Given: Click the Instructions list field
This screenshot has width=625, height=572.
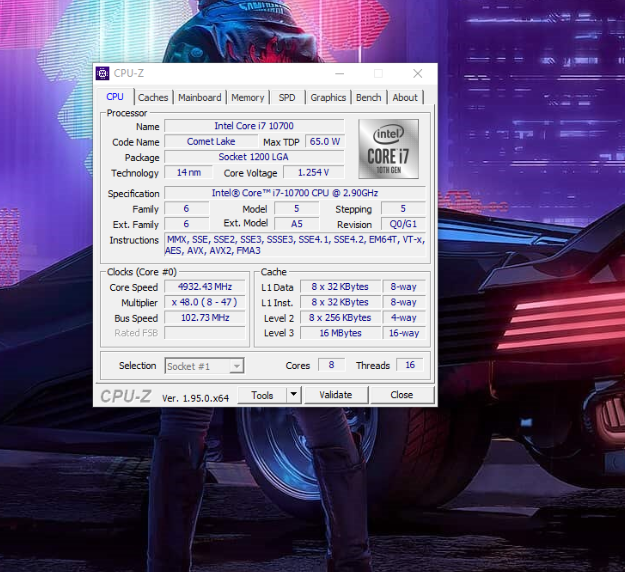Looking at the screenshot, I should [295, 245].
